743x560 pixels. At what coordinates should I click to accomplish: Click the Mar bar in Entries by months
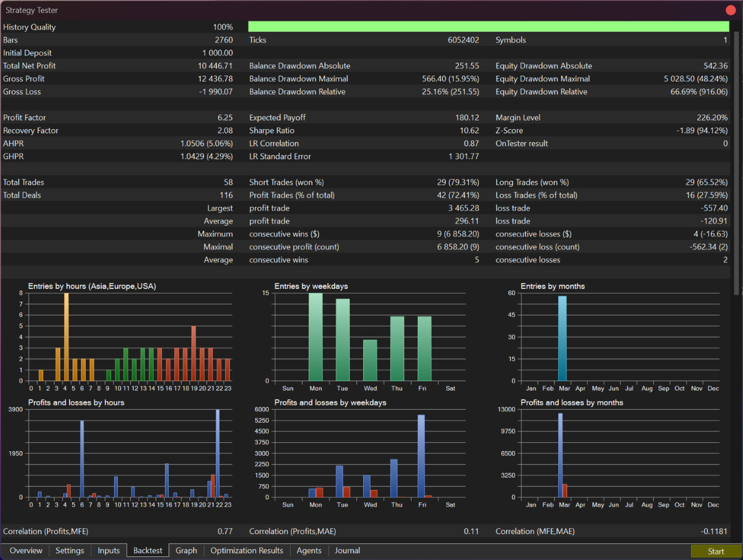click(x=562, y=338)
